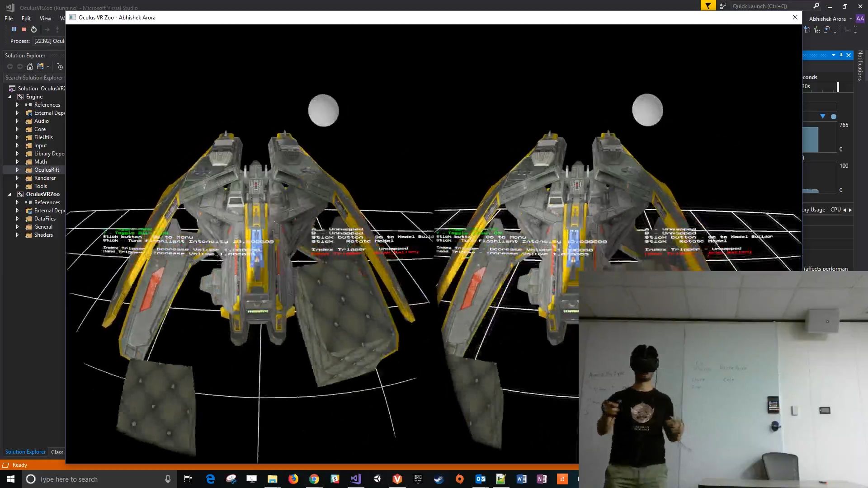Open the vertical Notifications tab
Image resolution: width=868 pixels, height=488 pixels.
pos(860,66)
